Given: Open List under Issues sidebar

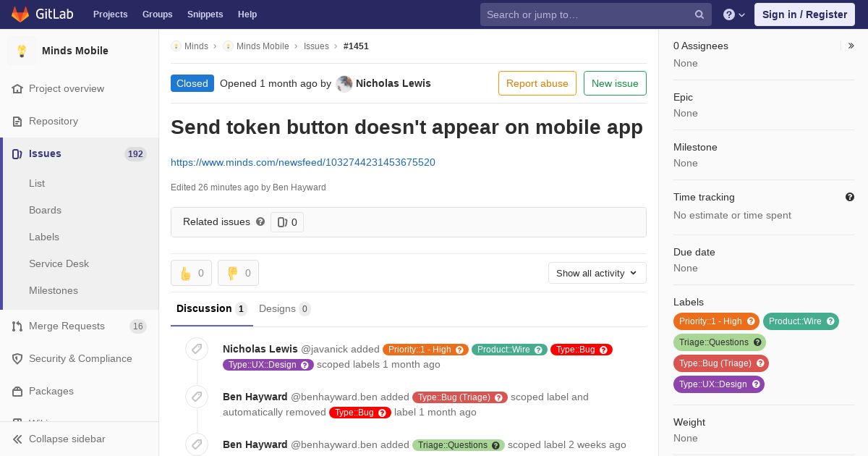Looking at the screenshot, I should [37, 183].
